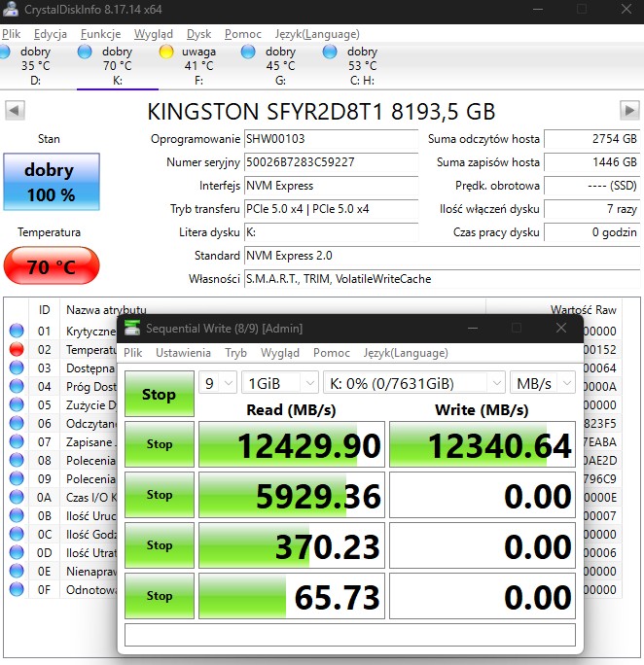Open the Ustawienia menu in CrystalDiskMark
This screenshot has width=644, height=665.
coord(183,353)
